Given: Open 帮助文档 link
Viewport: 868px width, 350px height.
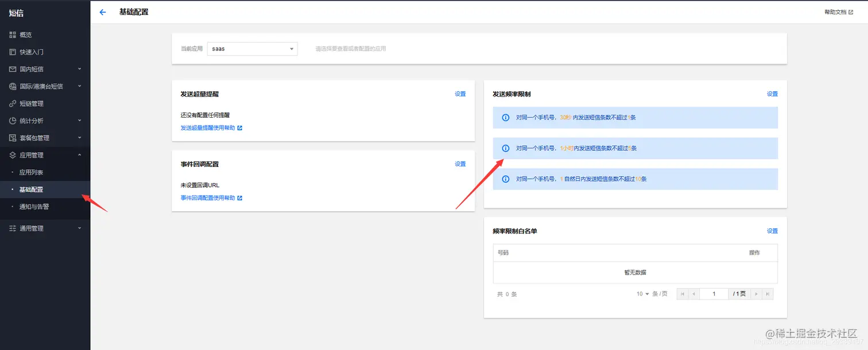Looking at the screenshot, I should coord(835,12).
